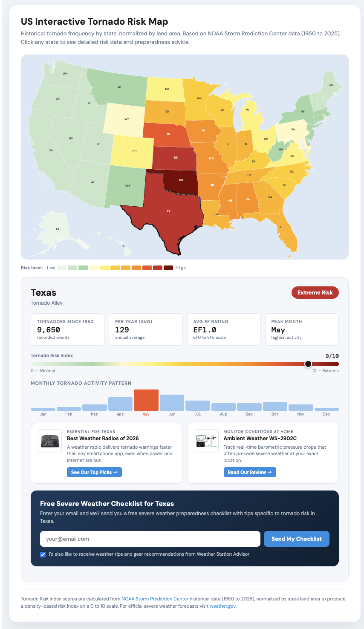Select Alaska on the map
This screenshot has width=364, height=629.
tap(58, 229)
